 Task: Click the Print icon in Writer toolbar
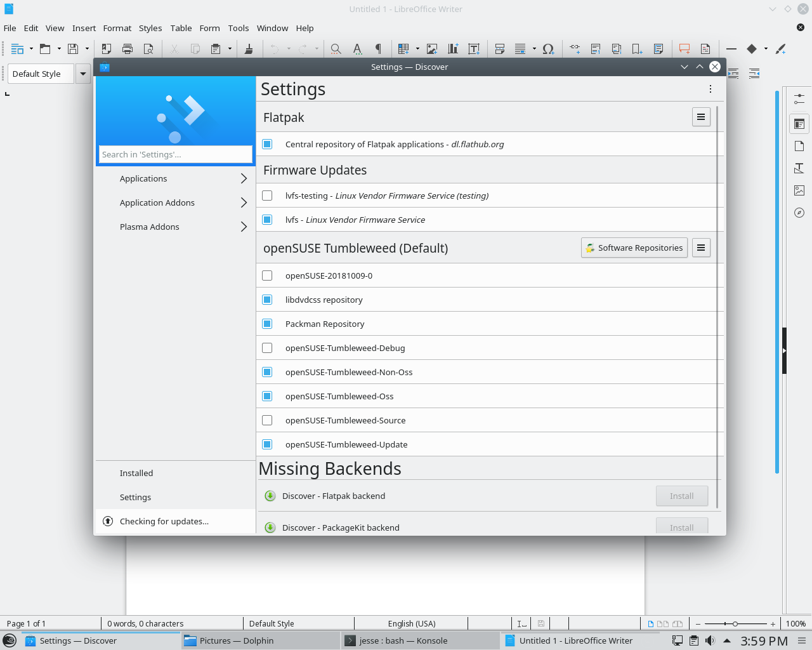128,49
